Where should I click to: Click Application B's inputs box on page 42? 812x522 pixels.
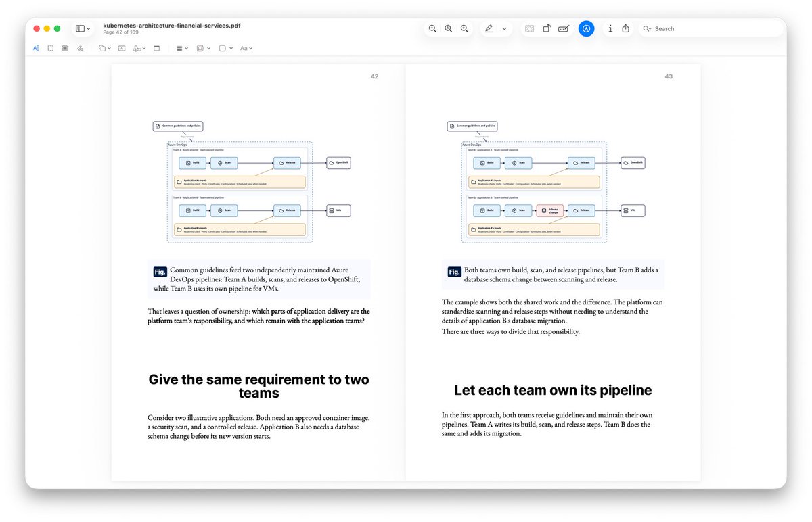point(240,229)
